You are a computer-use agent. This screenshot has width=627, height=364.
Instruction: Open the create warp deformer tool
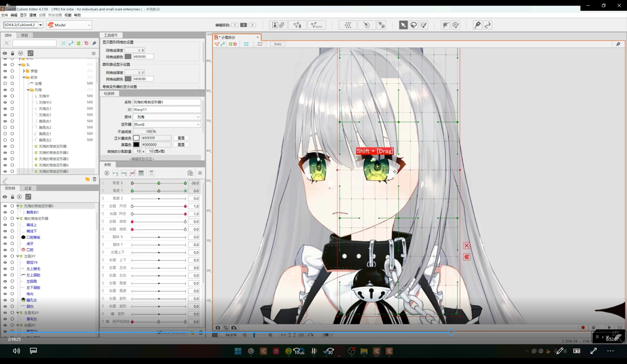click(x=348, y=25)
